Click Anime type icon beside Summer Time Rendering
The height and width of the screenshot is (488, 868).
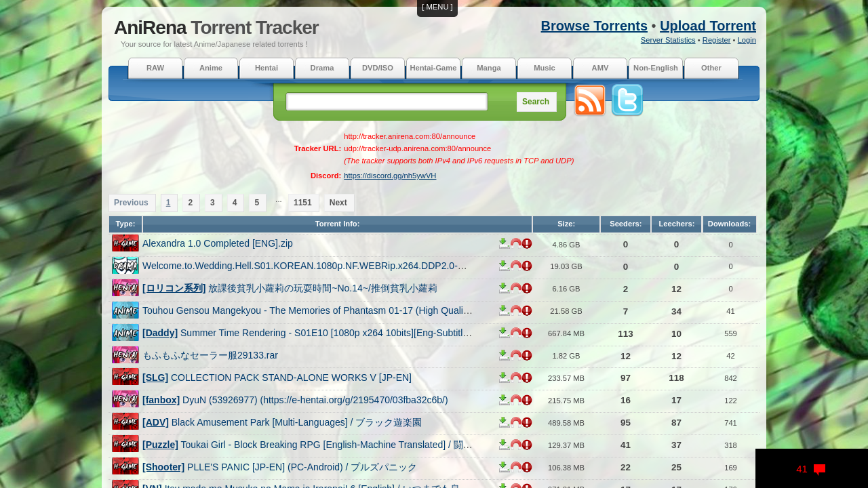coord(125,333)
